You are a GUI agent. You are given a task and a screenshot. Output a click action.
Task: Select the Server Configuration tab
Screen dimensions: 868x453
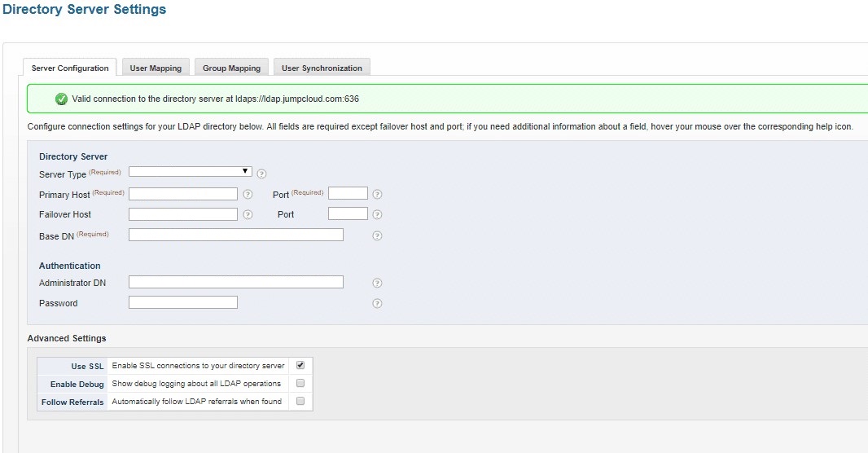[x=70, y=68]
